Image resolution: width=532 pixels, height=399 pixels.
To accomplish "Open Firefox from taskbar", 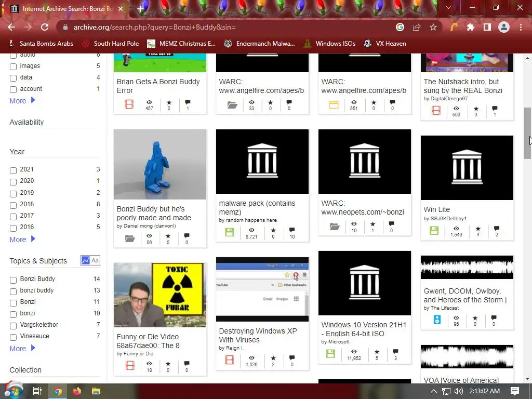I will (x=77, y=391).
